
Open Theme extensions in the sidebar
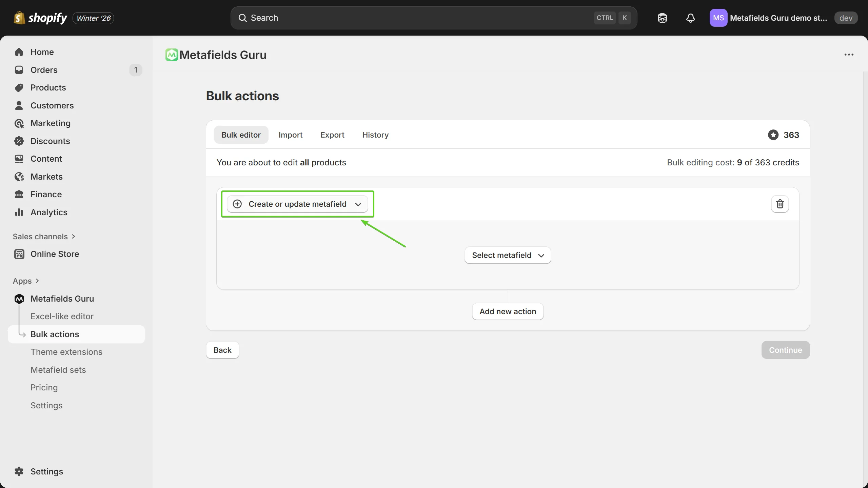tap(66, 352)
